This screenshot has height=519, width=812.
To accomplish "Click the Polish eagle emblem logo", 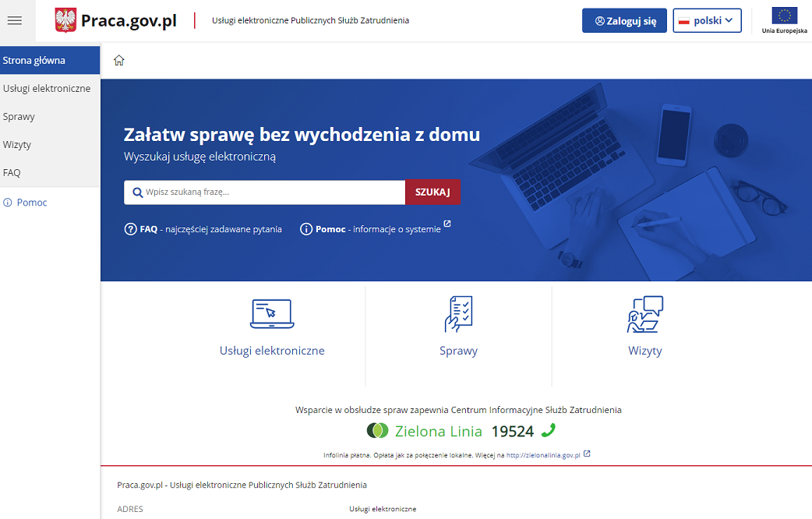I will (65, 21).
